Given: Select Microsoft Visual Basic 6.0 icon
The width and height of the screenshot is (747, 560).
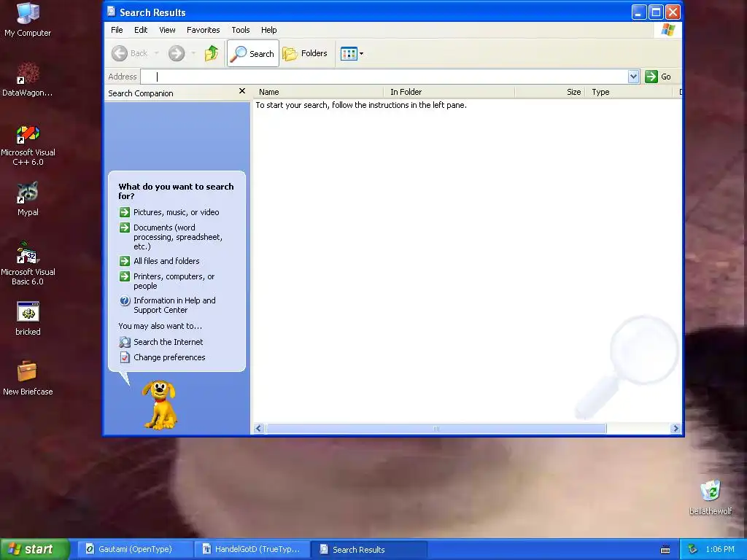Looking at the screenshot, I should point(28,263).
